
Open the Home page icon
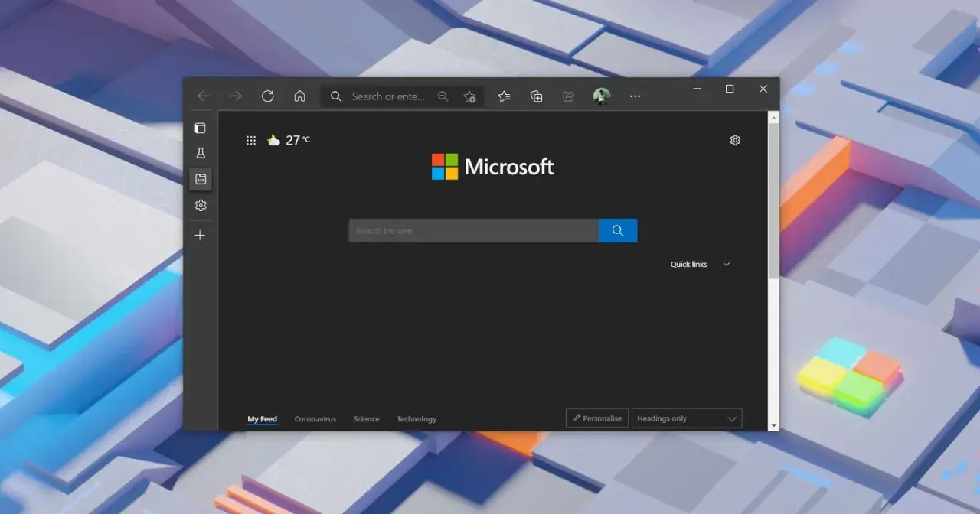coord(299,96)
